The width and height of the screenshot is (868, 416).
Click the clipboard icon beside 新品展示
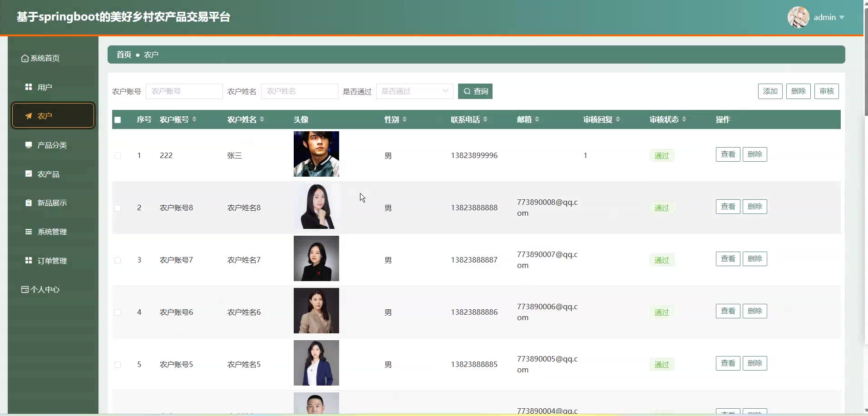(x=29, y=203)
